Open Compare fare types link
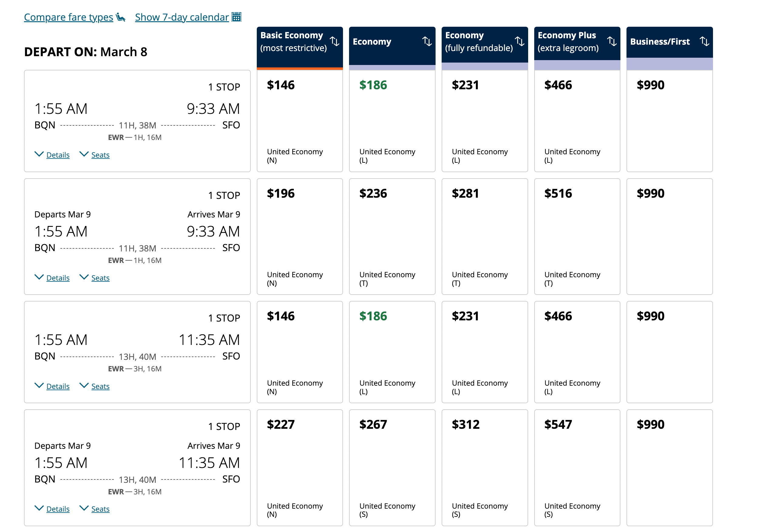The height and width of the screenshot is (532, 757). (69, 17)
